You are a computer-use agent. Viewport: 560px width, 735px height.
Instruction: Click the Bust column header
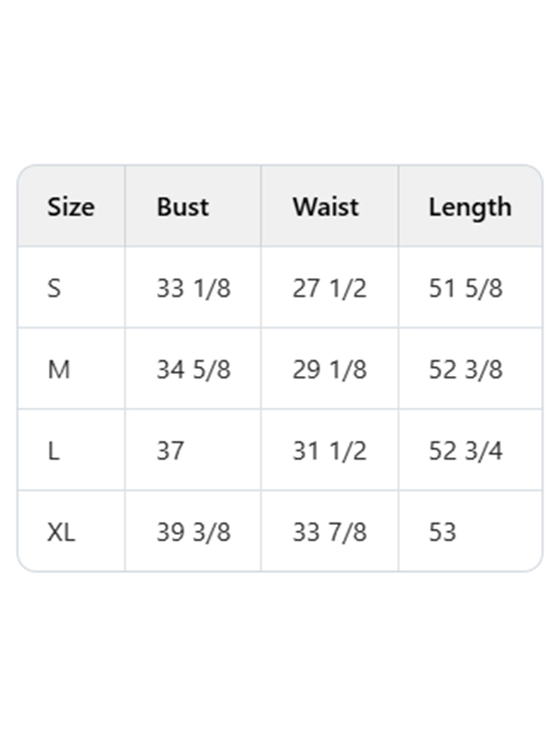(x=183, y=207)
